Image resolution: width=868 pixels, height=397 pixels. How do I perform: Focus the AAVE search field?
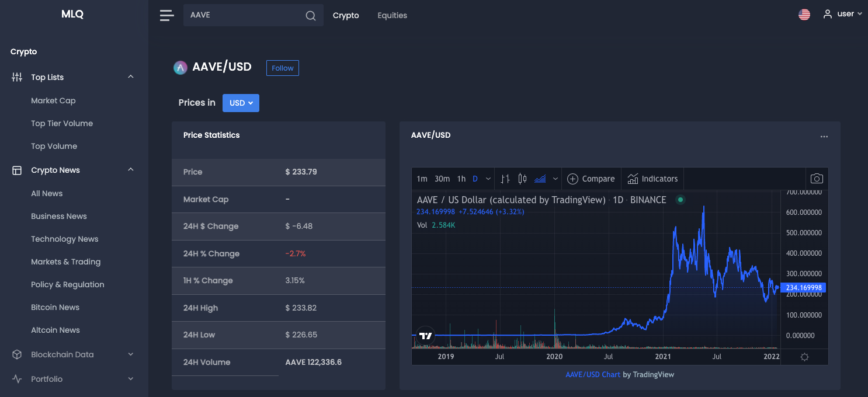[x=254, y=15]
